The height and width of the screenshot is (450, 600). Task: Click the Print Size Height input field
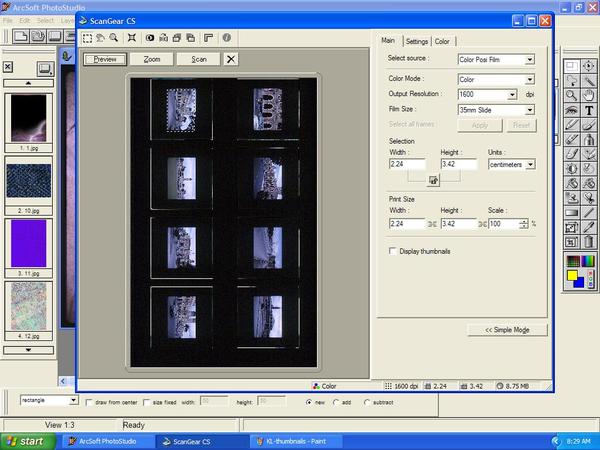click(458, 224)
